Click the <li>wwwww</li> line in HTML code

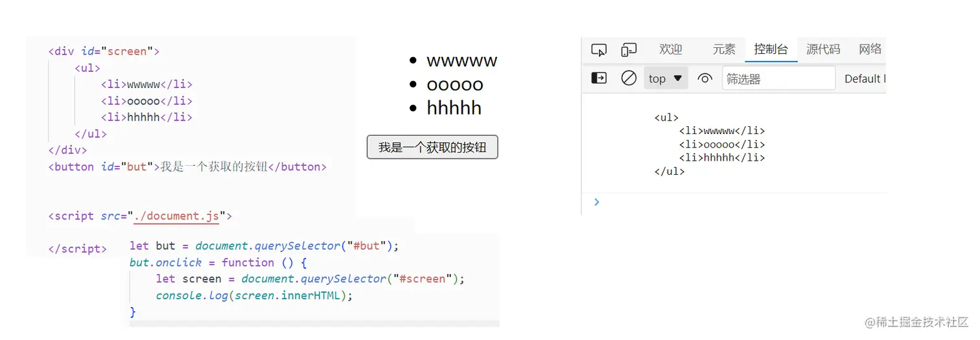[x=146, y=84]
